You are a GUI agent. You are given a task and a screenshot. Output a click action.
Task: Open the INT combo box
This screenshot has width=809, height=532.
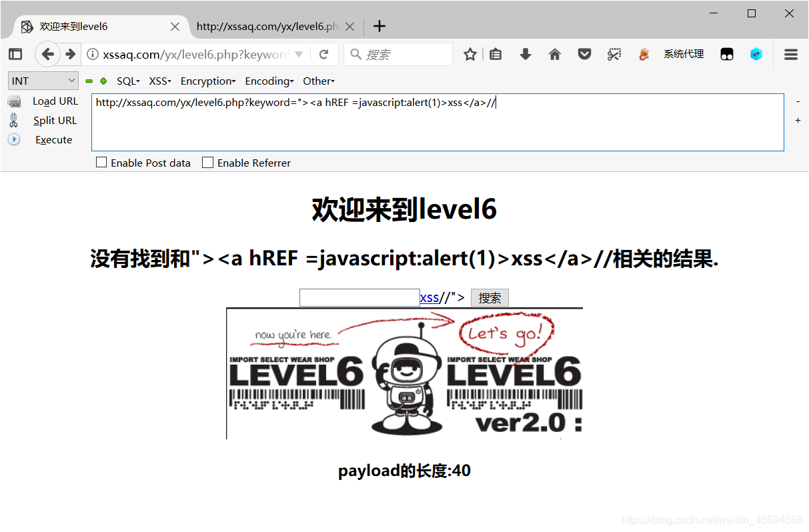click(x=43, y=80)
